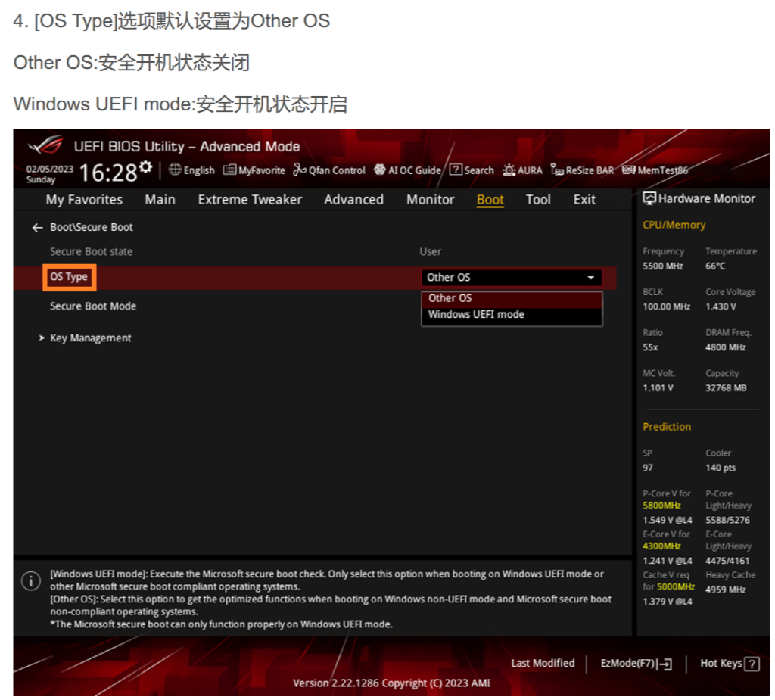Click the Prediction section heading
Screen dimensions: 775x700
667,427
